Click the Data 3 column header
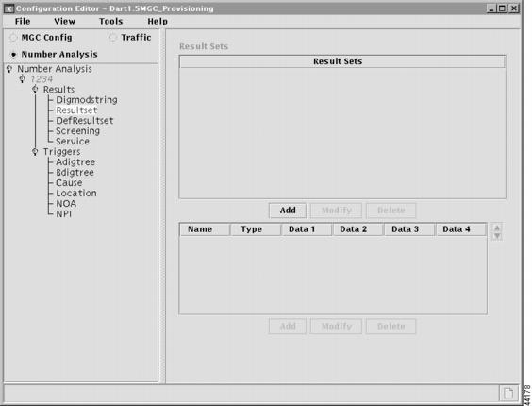Viewport: 532px width, 406px height. click(409, 229)
